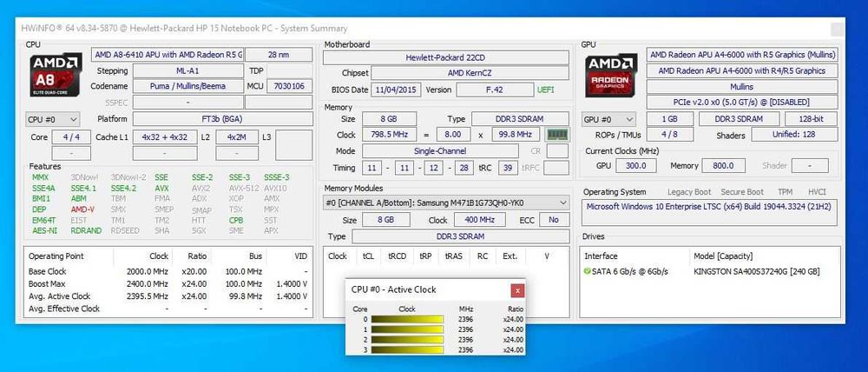The width and height of the screenshot is (868, 372).
Task: Click the GPU field ending R4/R5 Graphics
Action: pos(742,71)
